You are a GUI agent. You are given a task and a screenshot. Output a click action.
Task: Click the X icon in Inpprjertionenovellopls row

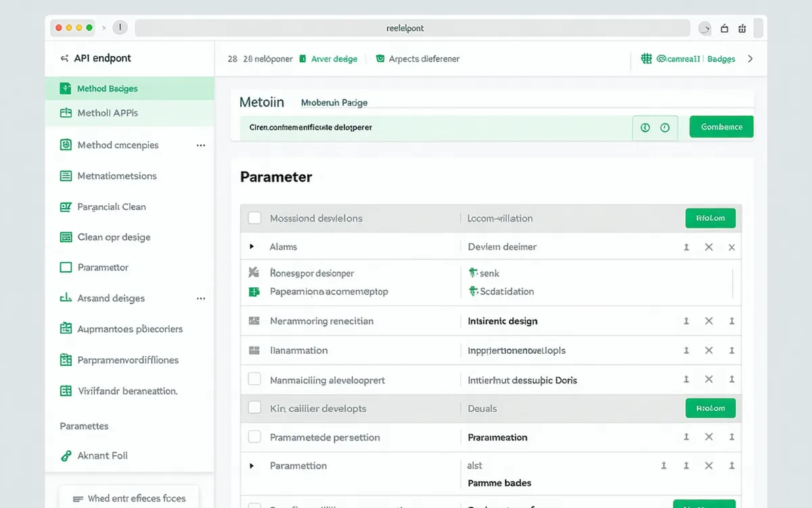click(708, 350)
